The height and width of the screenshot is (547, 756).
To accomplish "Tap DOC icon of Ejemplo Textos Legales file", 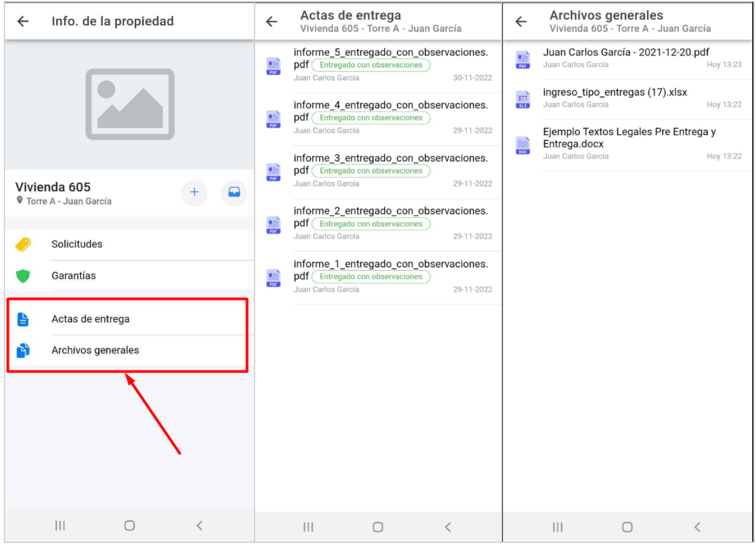I will coord(523,146).
